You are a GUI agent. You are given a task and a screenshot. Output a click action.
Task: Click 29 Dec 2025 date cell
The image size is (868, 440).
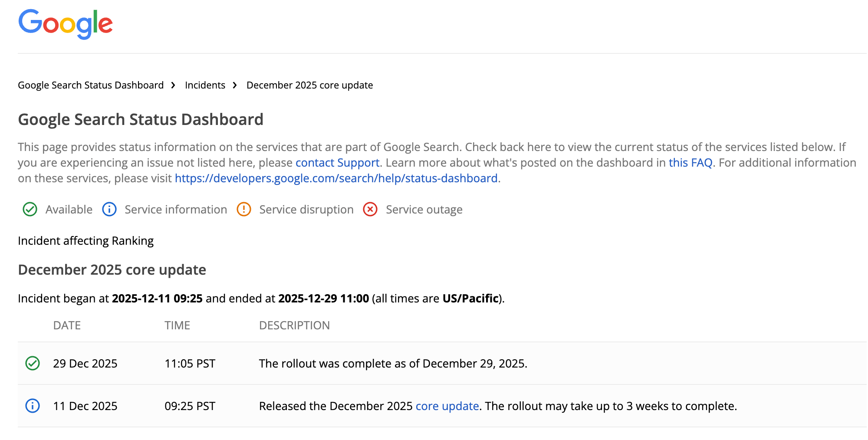pyautogui.click(x=85, y=364)
